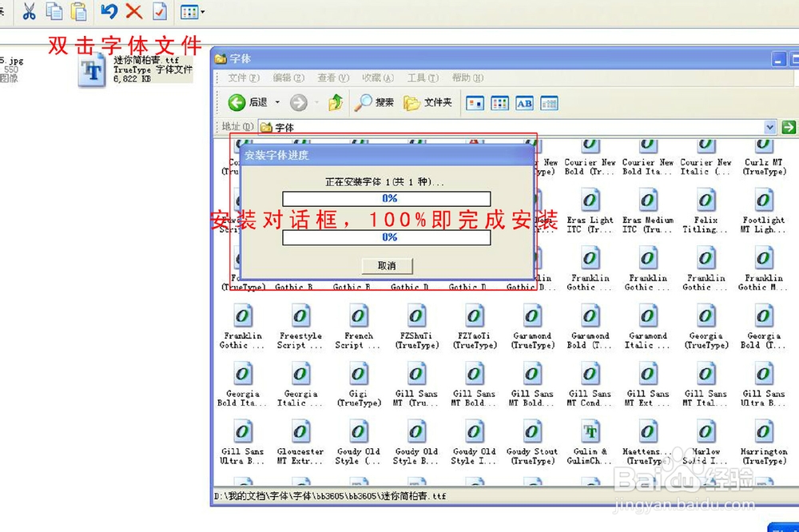This screenshot has height=532, width=799.
Task: Open the 查看(V) menu
Action: click(x=332, y=77)
